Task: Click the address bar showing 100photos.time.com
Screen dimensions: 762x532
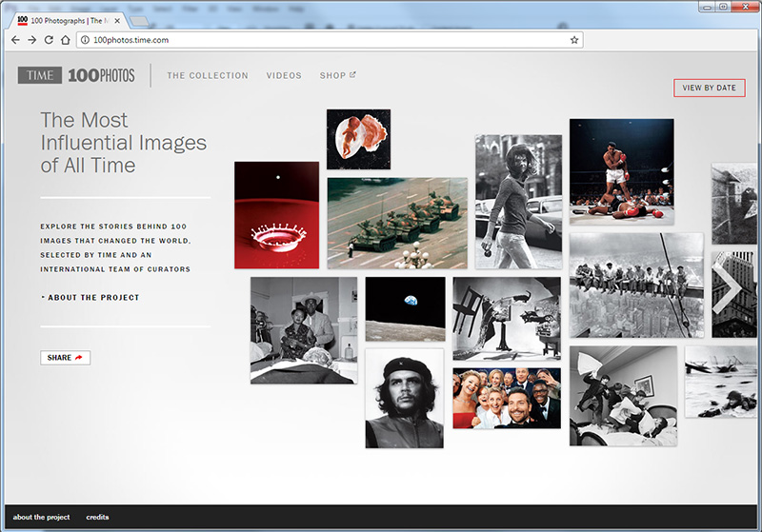Action: 330,40
